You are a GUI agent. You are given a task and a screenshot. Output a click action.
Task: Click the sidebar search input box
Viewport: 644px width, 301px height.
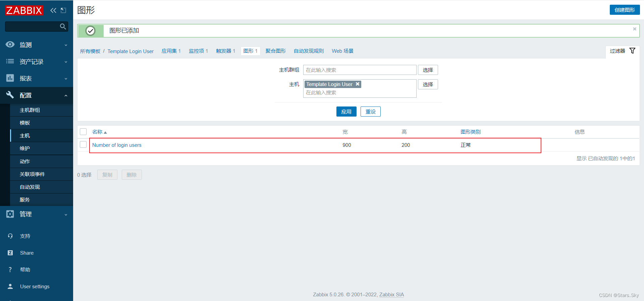click(x=32, y=27)
